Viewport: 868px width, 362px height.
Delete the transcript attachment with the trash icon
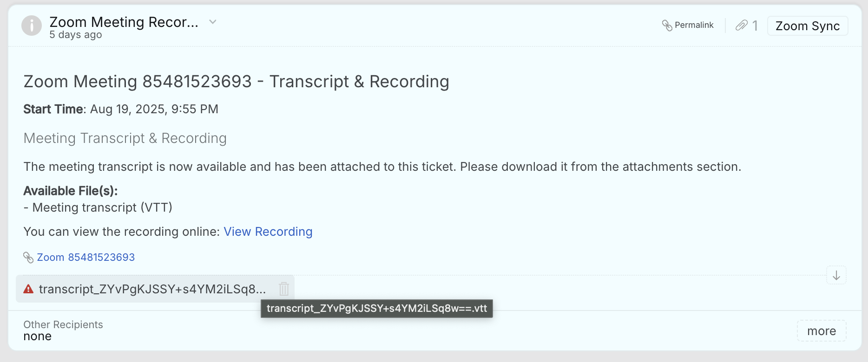tap(284, 289)
